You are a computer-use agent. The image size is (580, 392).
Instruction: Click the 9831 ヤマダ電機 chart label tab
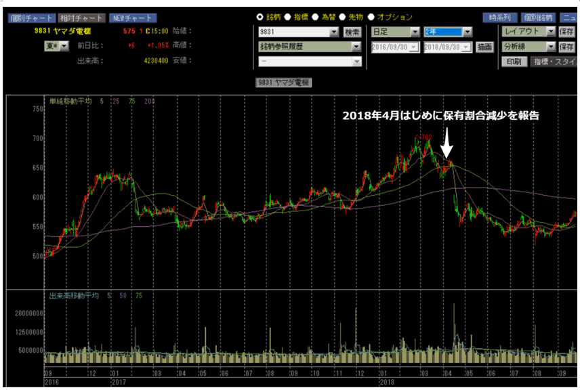(282, 82)
